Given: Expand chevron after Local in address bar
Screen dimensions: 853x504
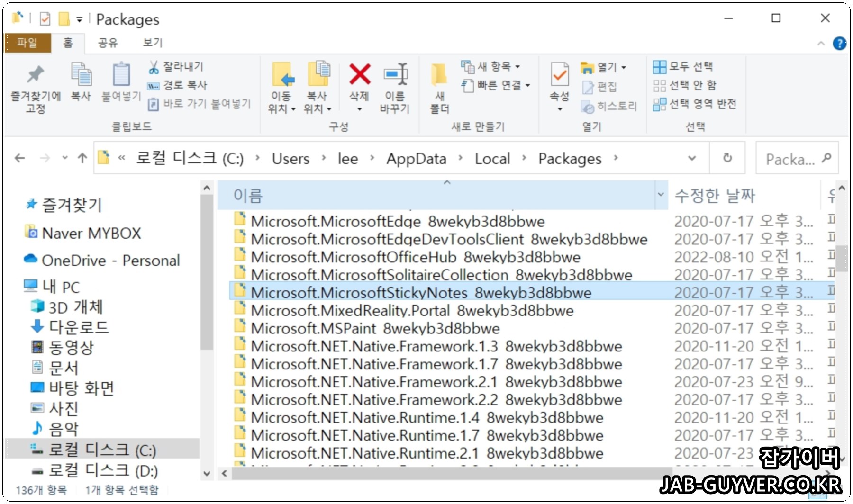Looking at the screenshot, I should click(524, 158).
